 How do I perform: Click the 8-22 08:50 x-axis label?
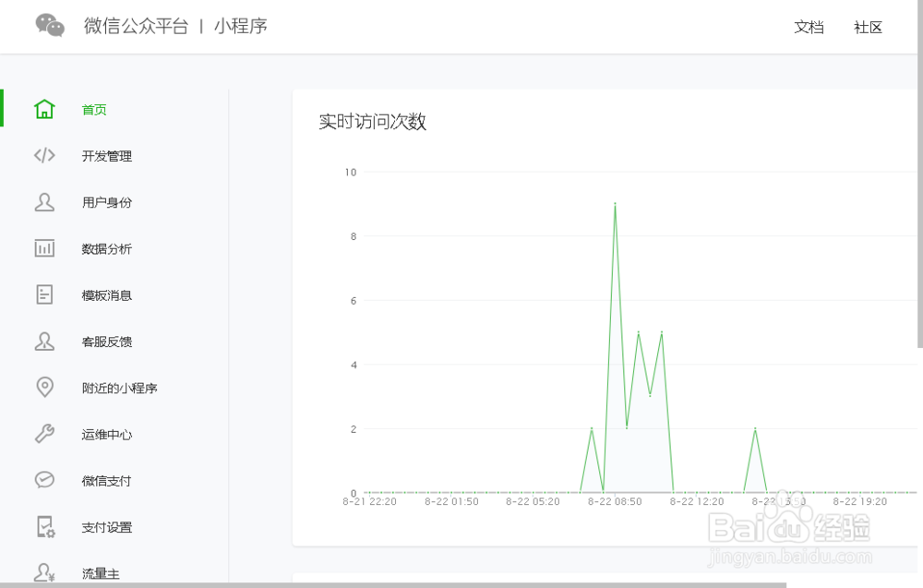click(x=615, y=501)
